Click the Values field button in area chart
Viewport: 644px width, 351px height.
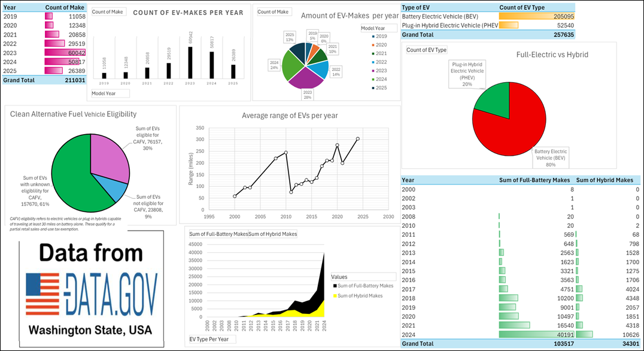tap(363, 277)
